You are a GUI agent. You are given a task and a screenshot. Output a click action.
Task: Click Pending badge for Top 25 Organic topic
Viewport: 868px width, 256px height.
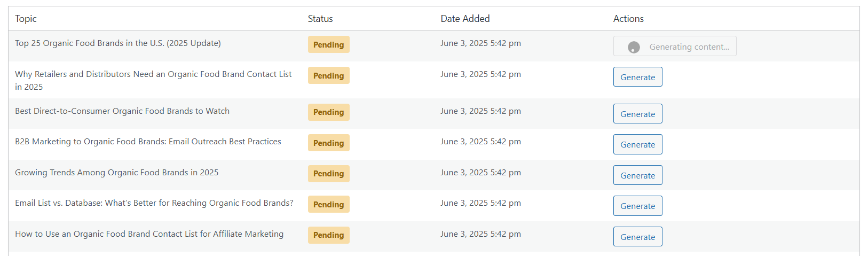click(x=328, y=44)
